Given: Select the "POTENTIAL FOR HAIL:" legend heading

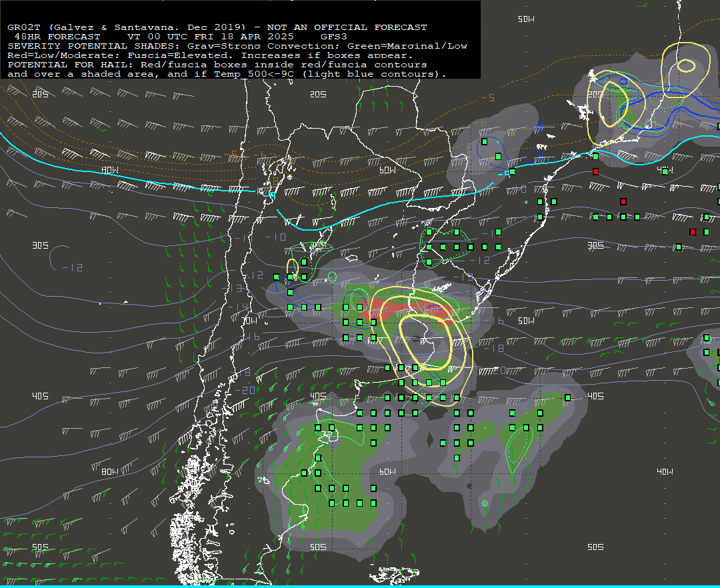Looking at the screenshot, I should pos(69,65).
